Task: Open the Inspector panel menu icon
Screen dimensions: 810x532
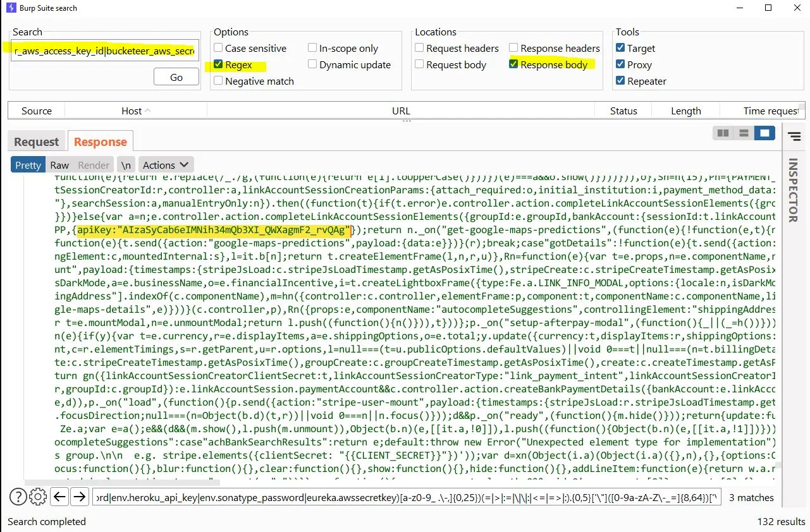Action: pyautogui.click(x=795, y=136)
